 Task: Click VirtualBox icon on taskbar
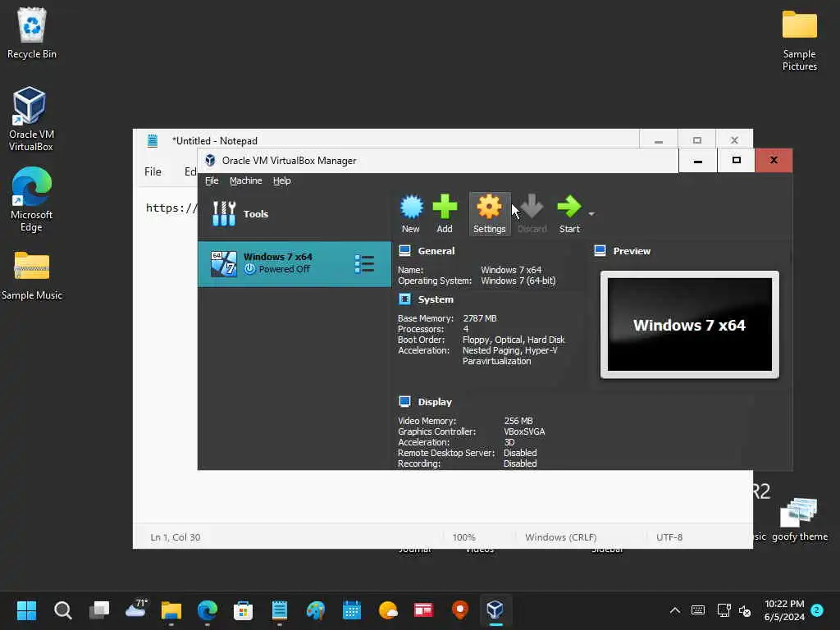click(495, 610)
